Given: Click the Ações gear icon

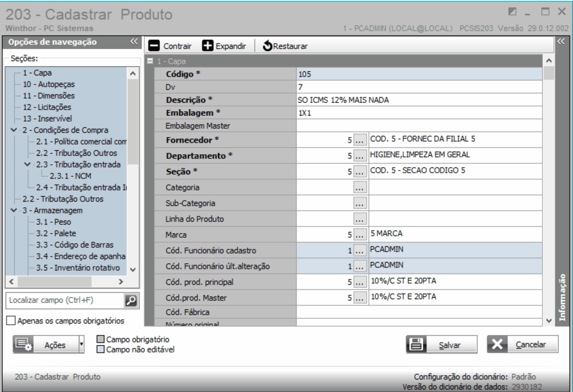Looking at the screenshot, I should pyautogui.click(x=24, y=345).
